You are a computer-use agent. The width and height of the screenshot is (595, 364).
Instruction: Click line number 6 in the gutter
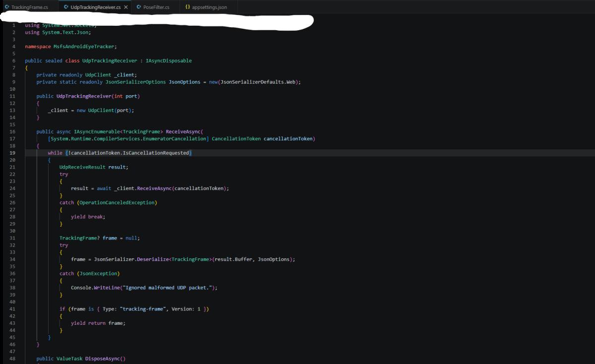click(14, 61)
